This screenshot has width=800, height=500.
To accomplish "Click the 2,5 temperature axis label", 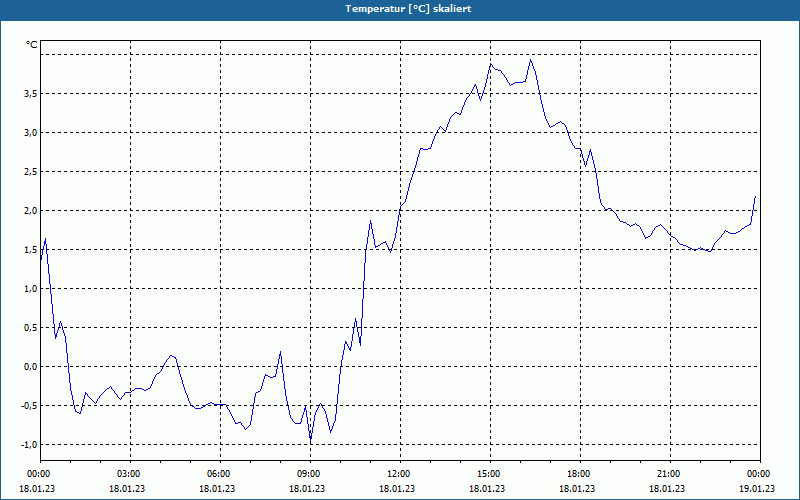I will 30,171.
